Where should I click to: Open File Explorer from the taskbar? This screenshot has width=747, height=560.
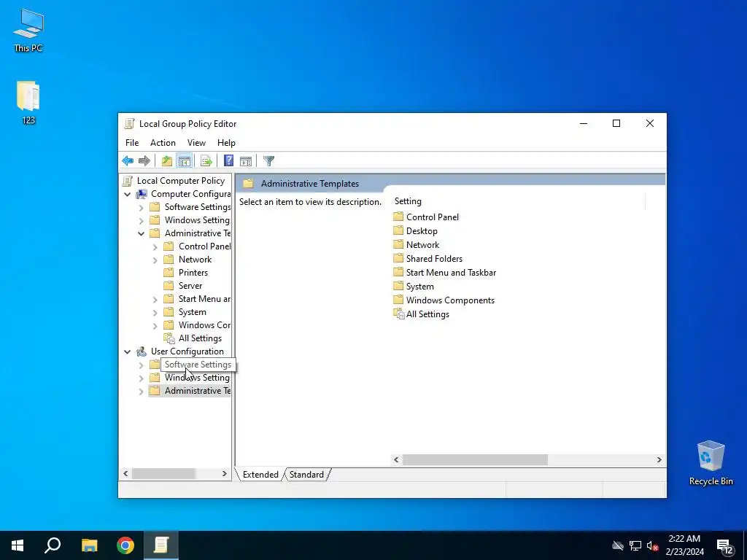click(x=89, y=545)
